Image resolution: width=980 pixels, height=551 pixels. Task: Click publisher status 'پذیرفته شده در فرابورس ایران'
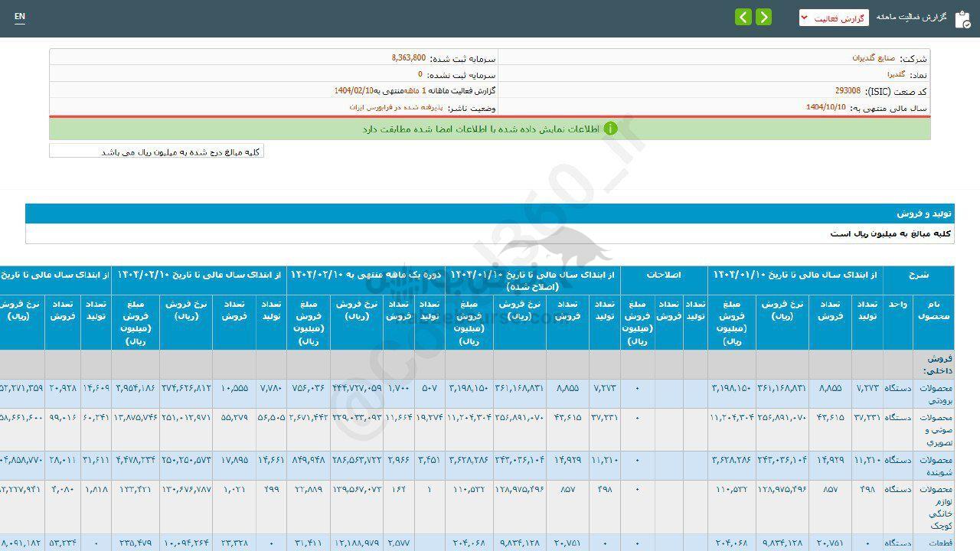click(x=395, y=107)
